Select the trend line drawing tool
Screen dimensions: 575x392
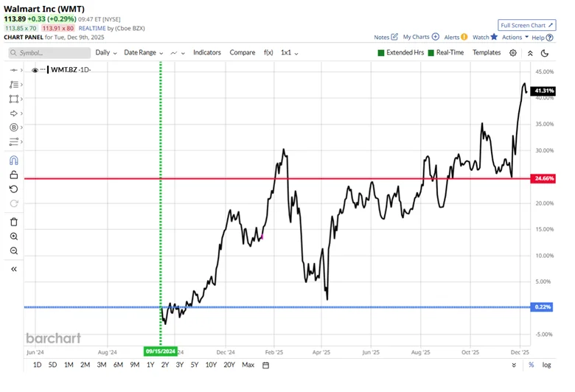[x=13, y=70]
